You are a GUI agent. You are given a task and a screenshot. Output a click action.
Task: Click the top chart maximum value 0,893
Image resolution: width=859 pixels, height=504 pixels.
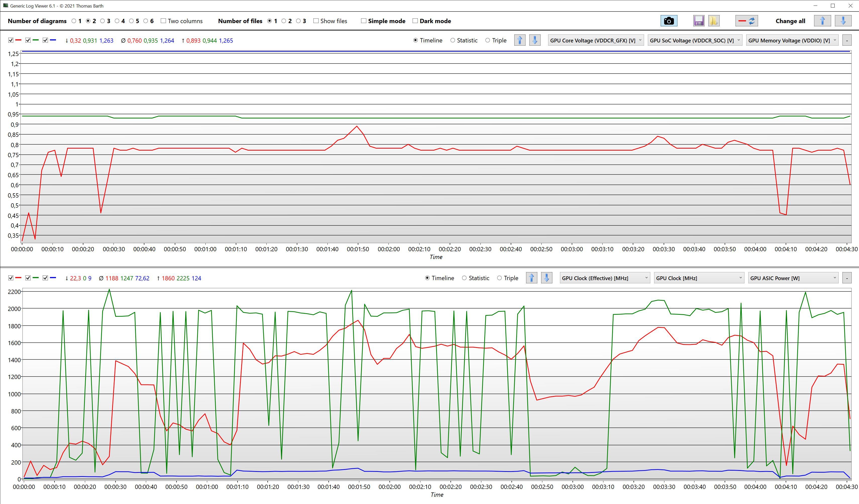point(193,41)
